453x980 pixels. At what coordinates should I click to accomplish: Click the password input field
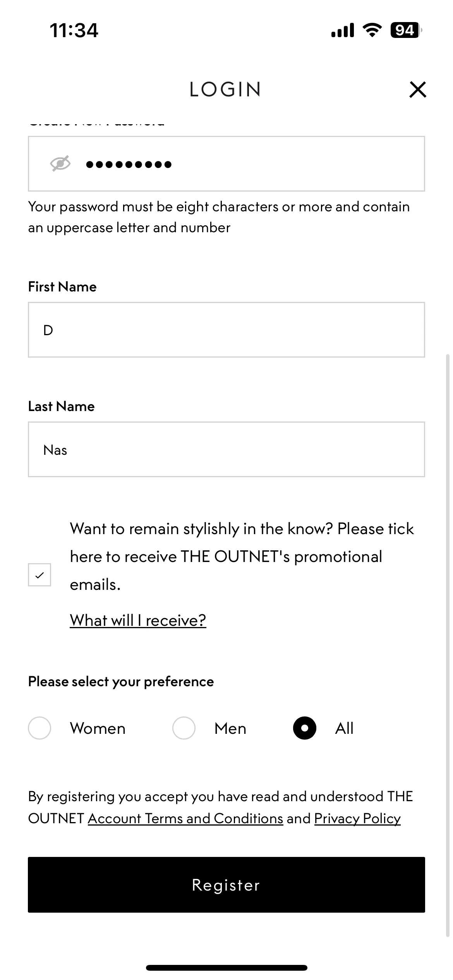(226, 164)
